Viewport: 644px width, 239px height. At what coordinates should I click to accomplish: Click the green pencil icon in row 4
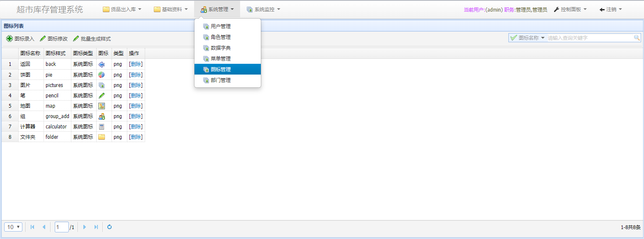coord(102,96)
